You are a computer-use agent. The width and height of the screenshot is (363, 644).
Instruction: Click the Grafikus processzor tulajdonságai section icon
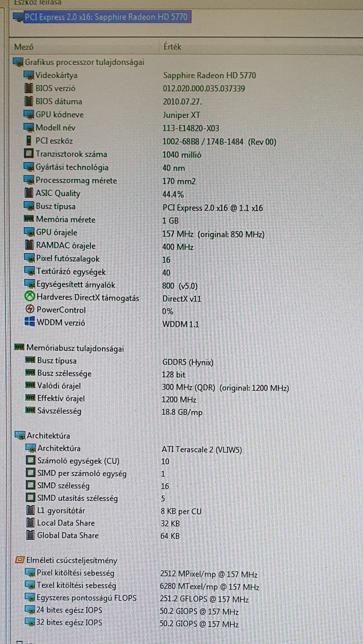18,62
